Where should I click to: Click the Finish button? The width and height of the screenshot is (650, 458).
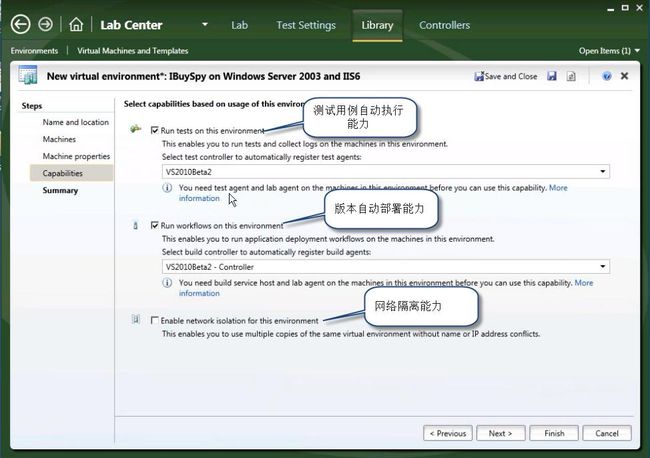(554, 433)
